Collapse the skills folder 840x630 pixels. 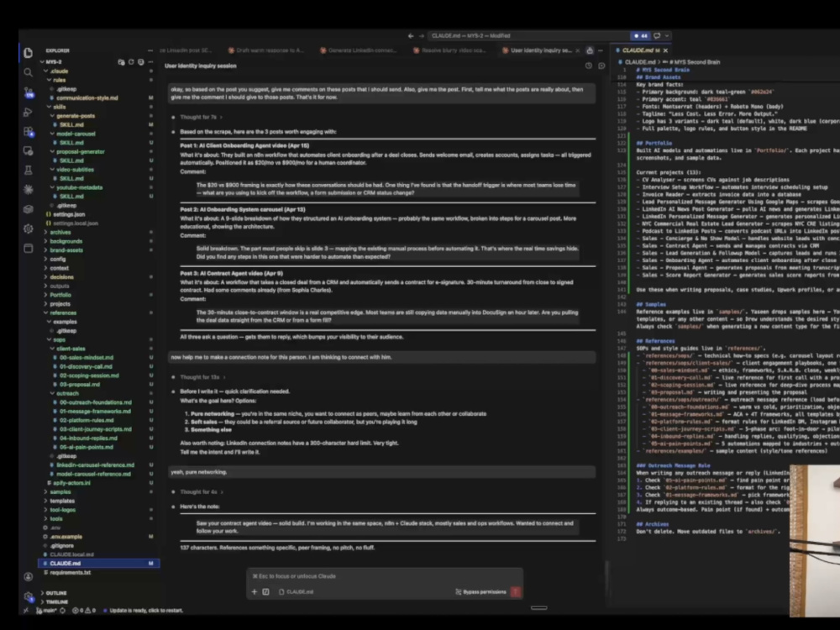tap(57, 108)
